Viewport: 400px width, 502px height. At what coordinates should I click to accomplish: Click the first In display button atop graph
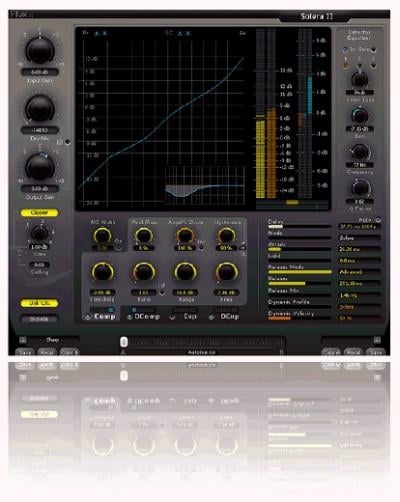(97, 33)
